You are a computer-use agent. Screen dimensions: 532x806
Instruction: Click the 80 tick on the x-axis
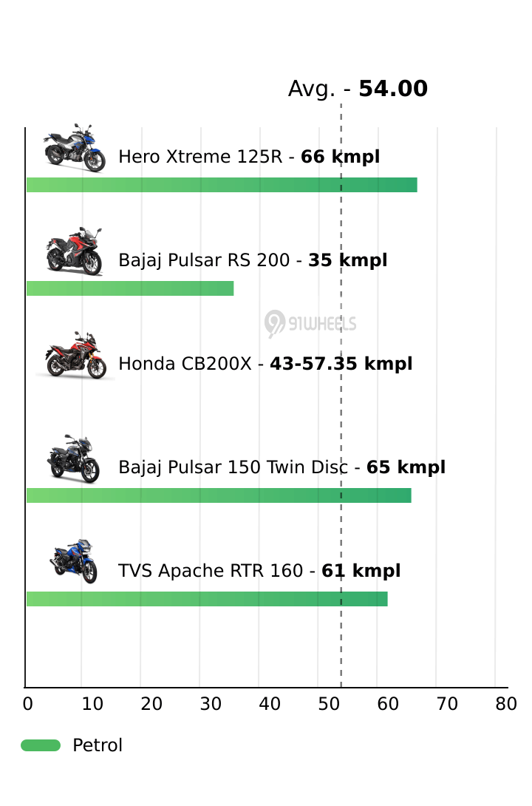[506, 704]
